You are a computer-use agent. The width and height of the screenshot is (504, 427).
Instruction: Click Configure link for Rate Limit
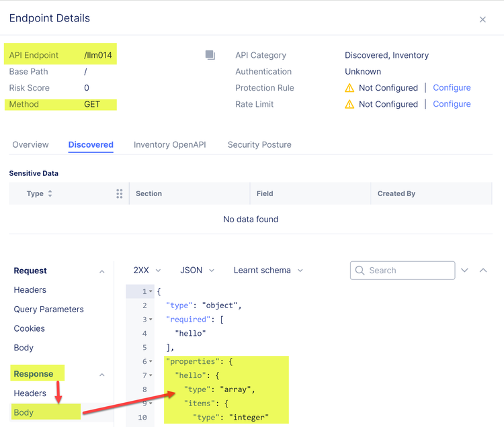[452, 104]
